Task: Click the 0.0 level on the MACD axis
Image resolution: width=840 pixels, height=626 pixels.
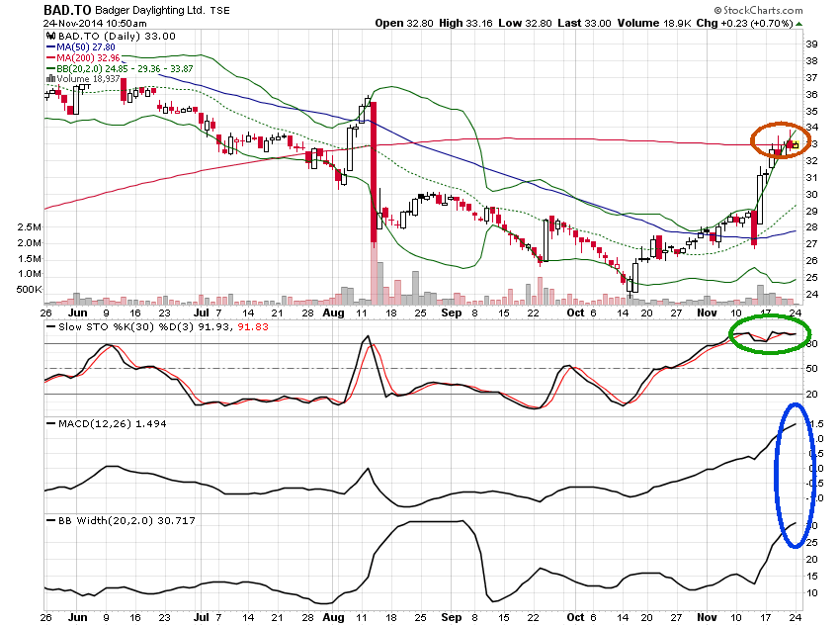Action: tap(816, 469)
